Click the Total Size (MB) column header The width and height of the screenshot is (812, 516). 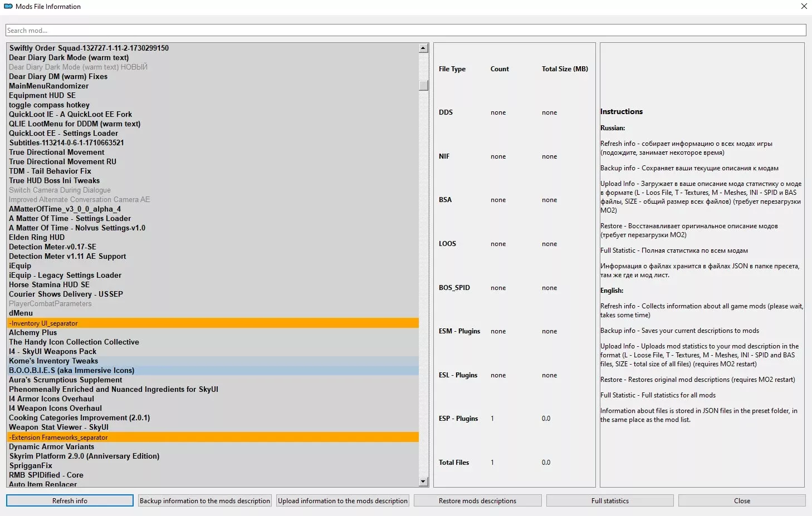565,69
